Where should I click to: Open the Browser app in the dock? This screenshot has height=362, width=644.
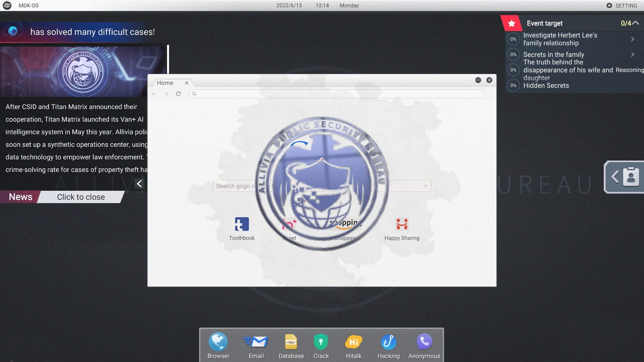click(x=218, y=345)
